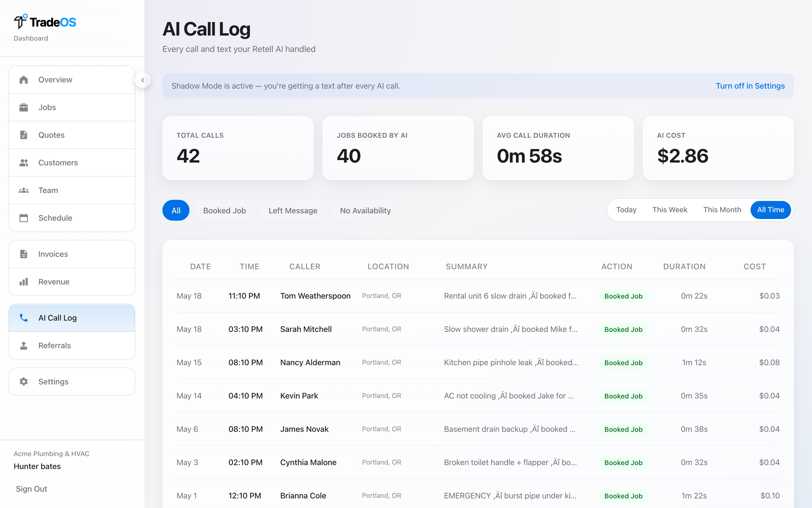Show calls from Today
Screen dimensions: 812x508
[x=626, y=210]
